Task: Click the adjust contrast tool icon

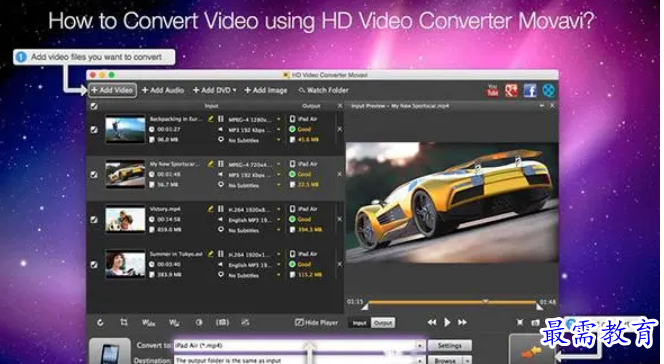Action: pos(199,323)
